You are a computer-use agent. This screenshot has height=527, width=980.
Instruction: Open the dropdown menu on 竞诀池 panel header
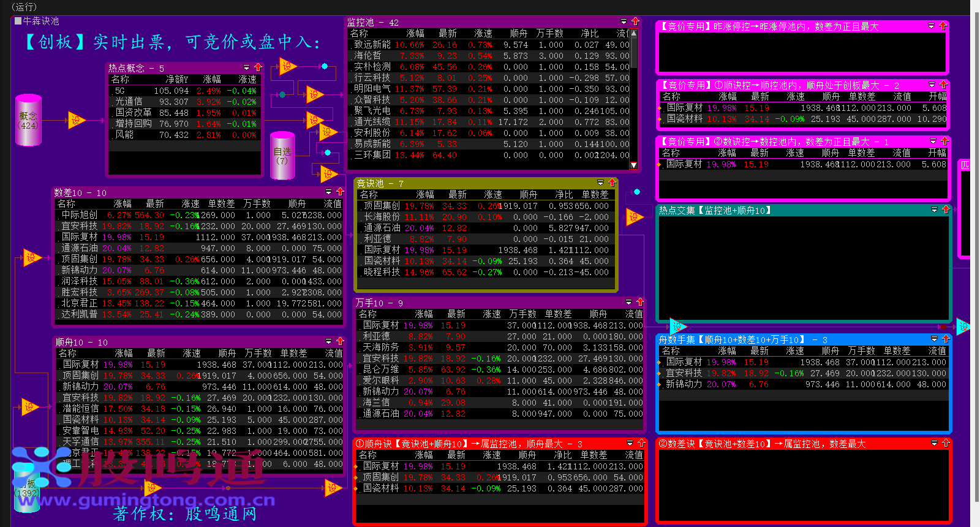tap(600, 183)
